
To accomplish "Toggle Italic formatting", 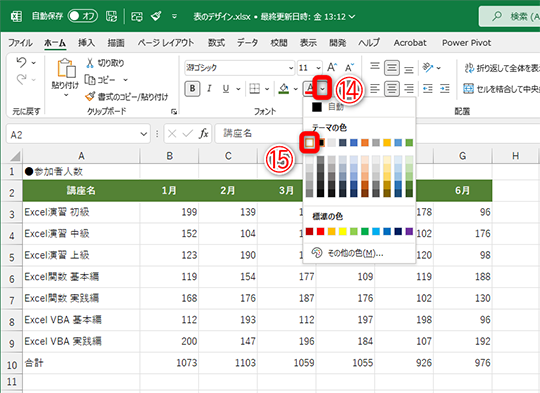I will click(209, 89).
